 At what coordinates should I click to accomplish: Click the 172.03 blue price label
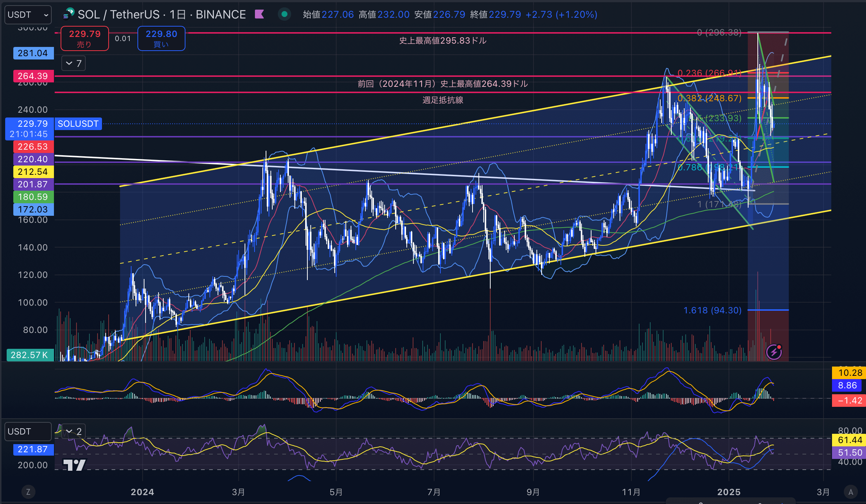click(33, 210)
